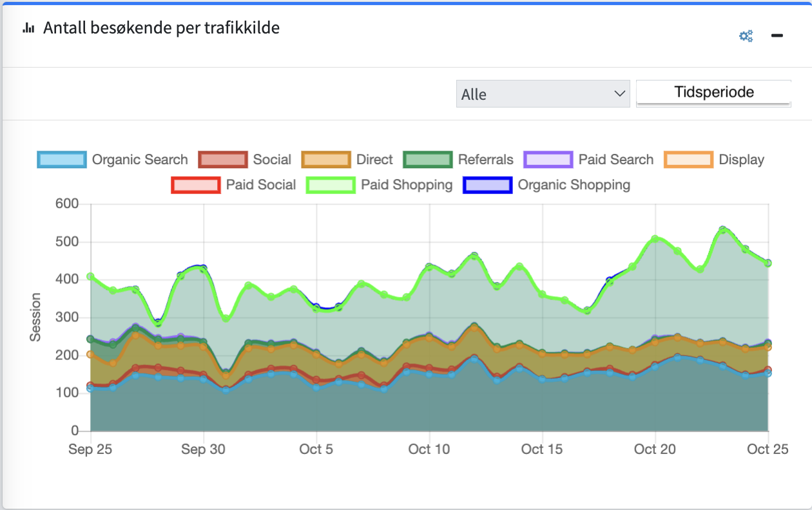Click the Direct series point at Oct 12
The height and width of the screenshot is (510, 812).
[x=474, y=328]
